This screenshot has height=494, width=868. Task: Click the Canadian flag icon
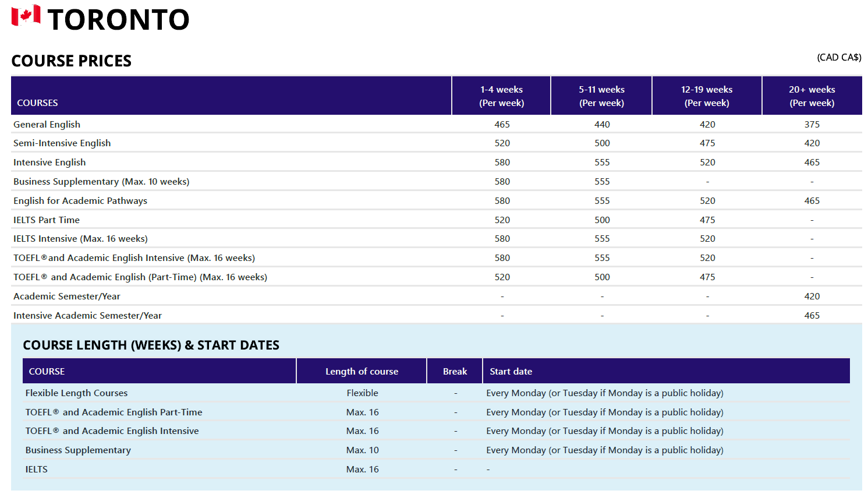[x=26, y=16]
